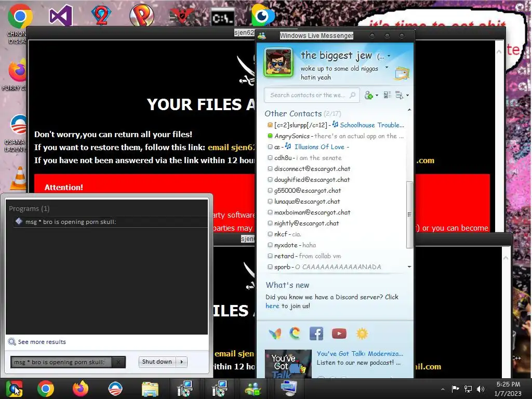The height and width of the screenshot is (399, 532).
Task: Switch to Messenger via its taskbar icon
Action: [x=253, y=389]
